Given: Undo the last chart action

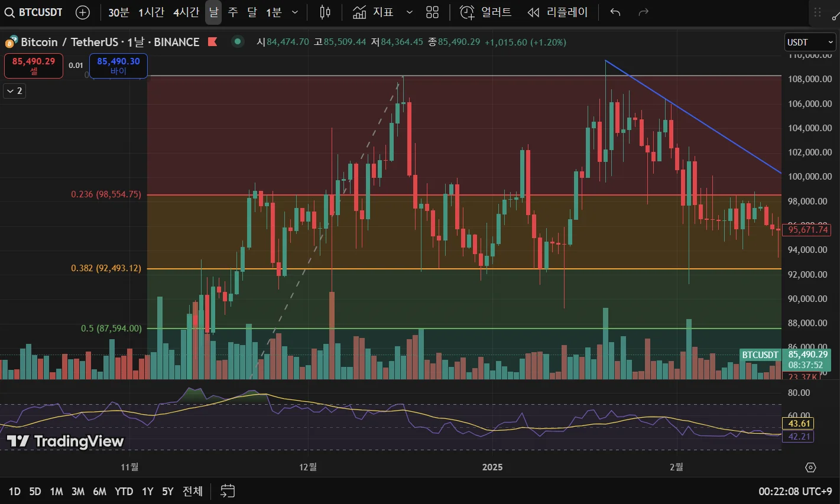Looking at the screenshot, I should pos(615,12).
